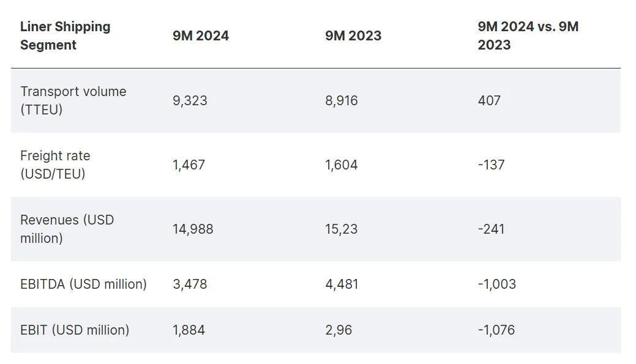This screenshot has width=636, height=364.
Task: Click the EBIT (USD million) row label
Action: tap(75, 330)
